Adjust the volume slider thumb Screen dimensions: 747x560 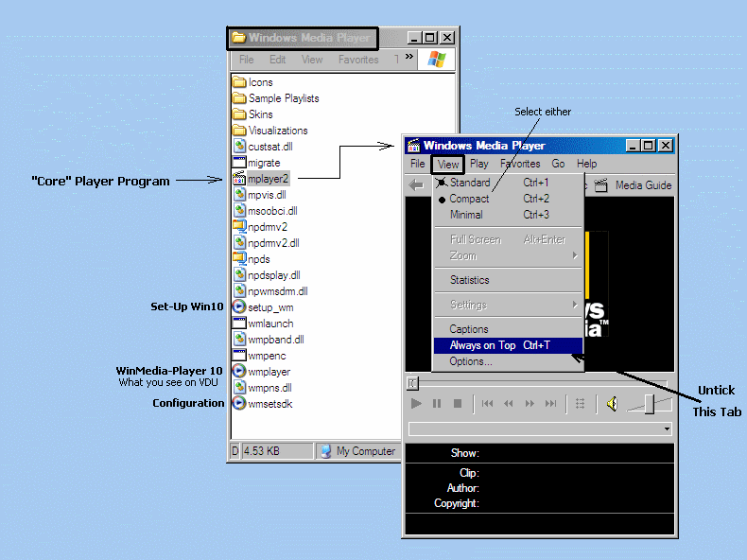click(650, 404)
